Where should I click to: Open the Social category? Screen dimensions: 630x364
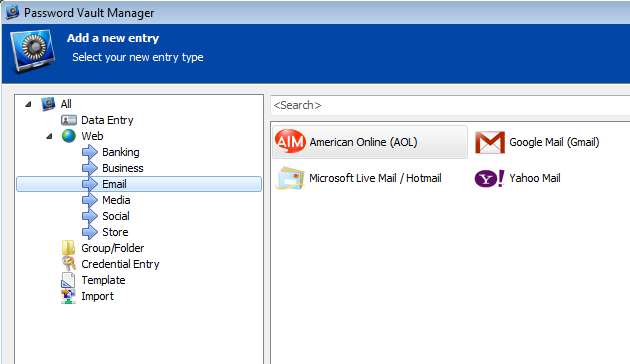116,216
